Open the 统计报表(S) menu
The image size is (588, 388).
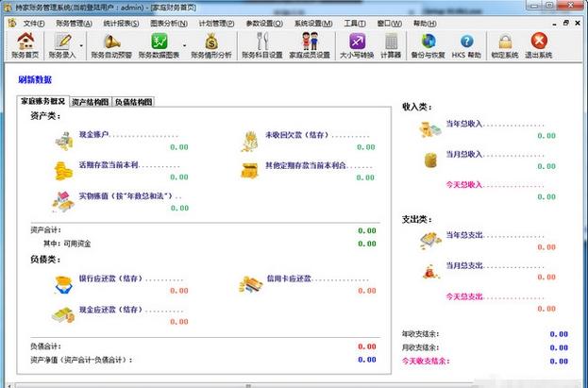120,22
